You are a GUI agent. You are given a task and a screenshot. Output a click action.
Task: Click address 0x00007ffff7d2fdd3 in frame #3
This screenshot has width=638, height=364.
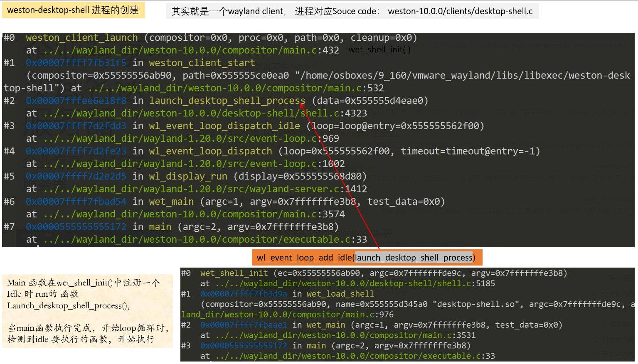point(76,126)
